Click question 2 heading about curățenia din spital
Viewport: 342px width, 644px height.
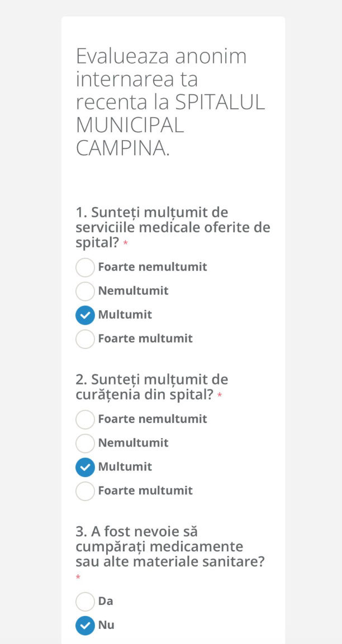tap(152, 387)
